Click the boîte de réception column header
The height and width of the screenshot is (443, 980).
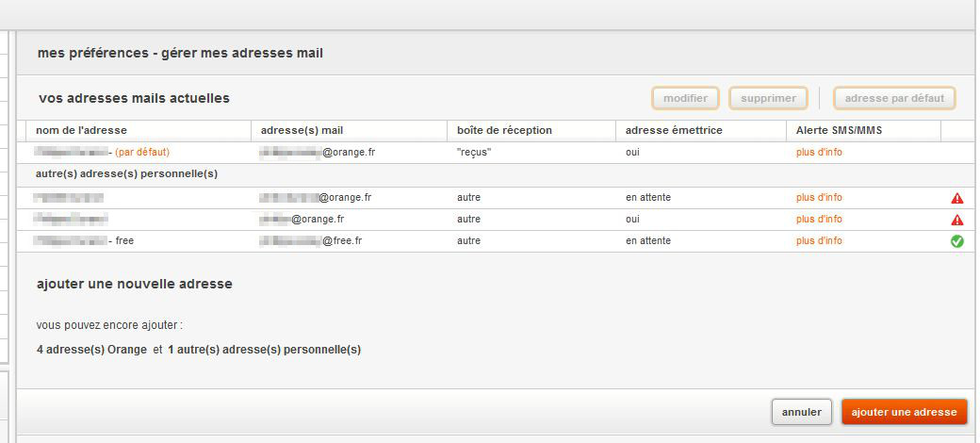pyautogui.click(x=504, y=130)
